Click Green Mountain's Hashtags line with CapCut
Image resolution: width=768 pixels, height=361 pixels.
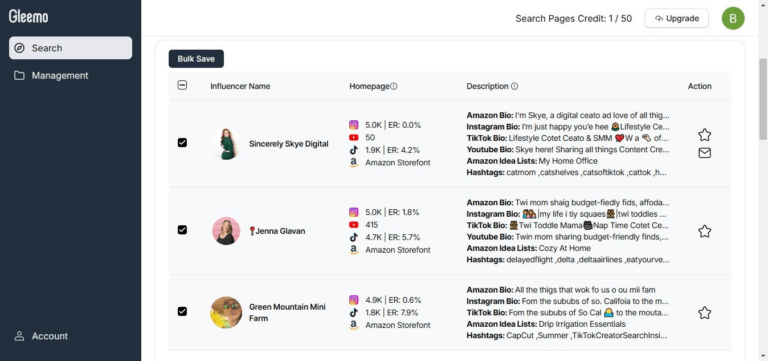pyautogui.click(x=567, y=336)
